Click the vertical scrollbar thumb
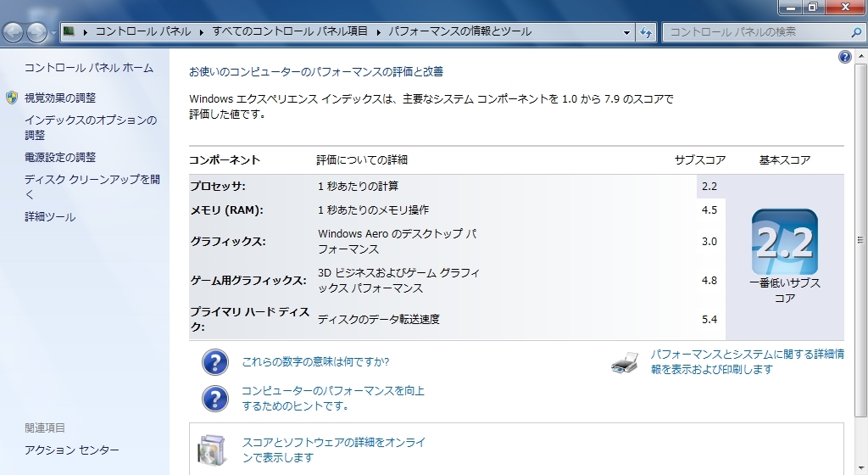Image resolution: width=868 pixels, height=475 pixels. tap(860, 240)
